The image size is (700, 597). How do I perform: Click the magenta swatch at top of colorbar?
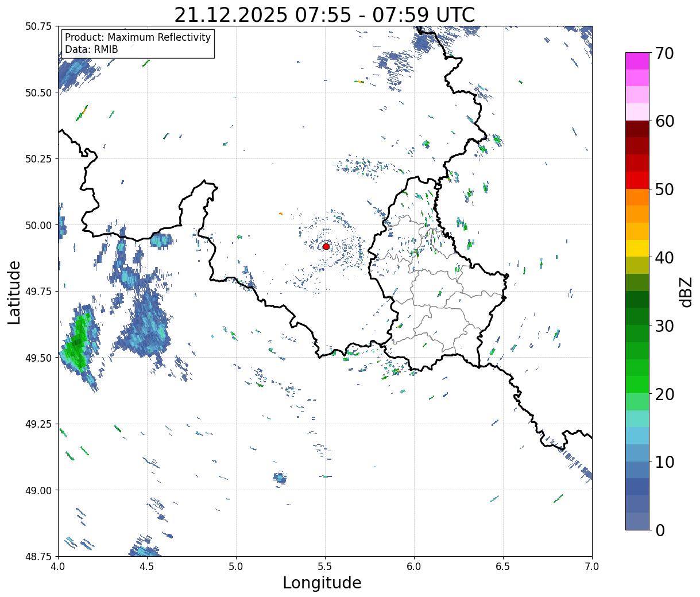(637, 61)
